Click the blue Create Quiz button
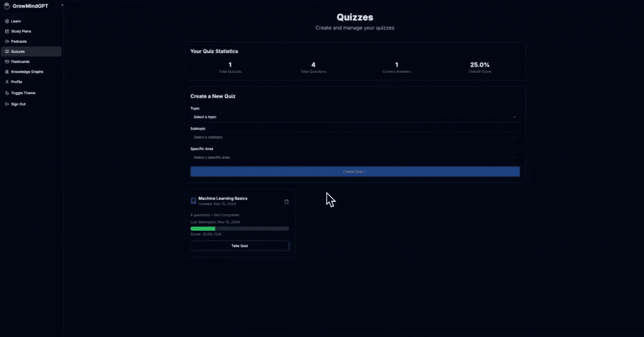 tap(355, 172)
